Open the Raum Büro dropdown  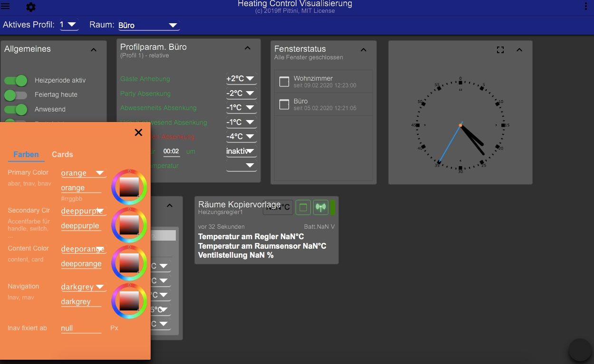(148, 25)
